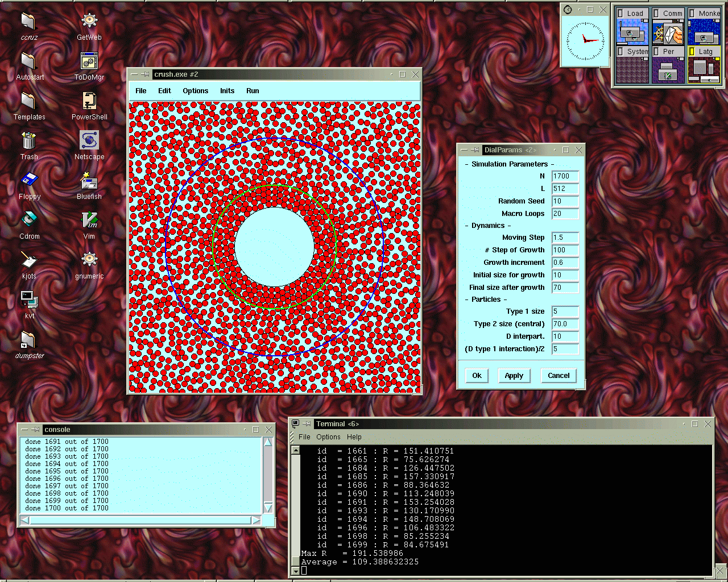Switch to the Load virtual desktop

pyautogui.click(x=632, y=27)
